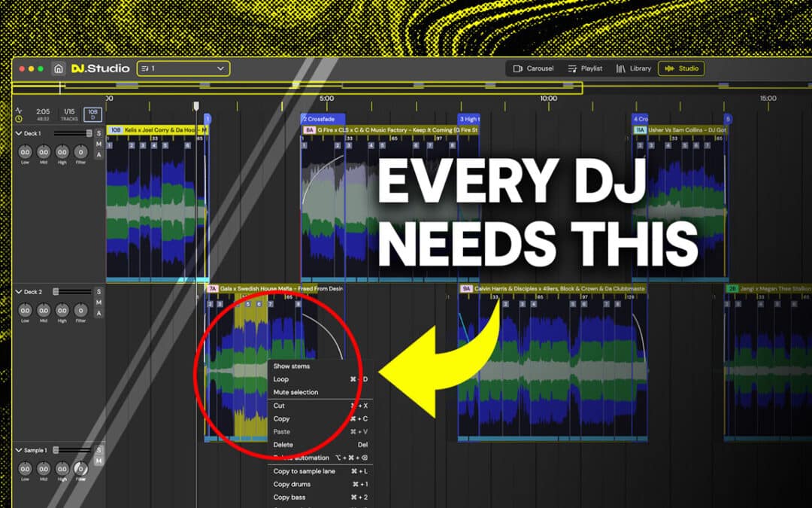Click the 108 D tempo key box

point(92,114)
